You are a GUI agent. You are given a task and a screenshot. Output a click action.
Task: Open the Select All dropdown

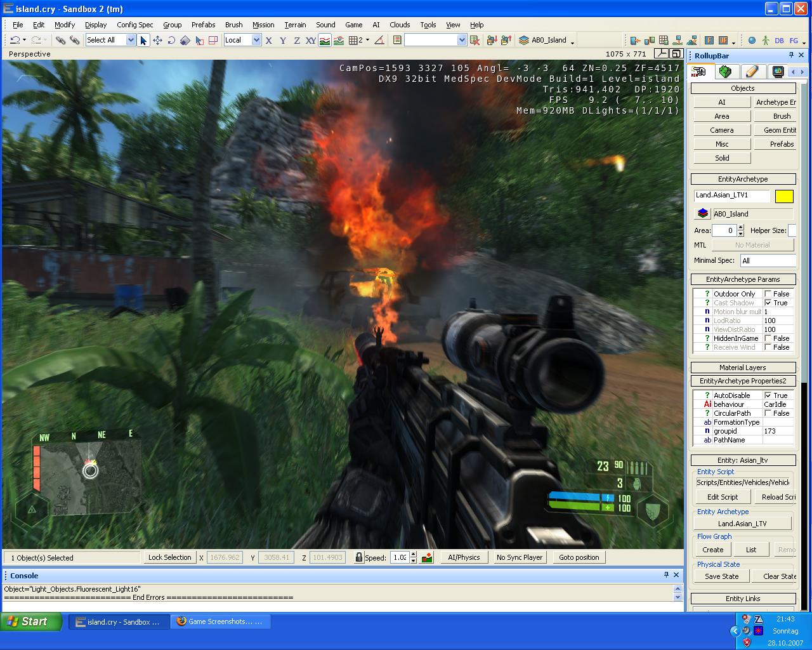[x=131, y=40]
